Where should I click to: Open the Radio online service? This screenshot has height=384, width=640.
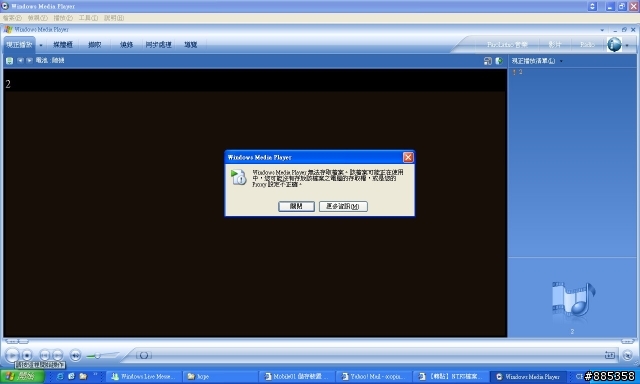pos(587,45)
